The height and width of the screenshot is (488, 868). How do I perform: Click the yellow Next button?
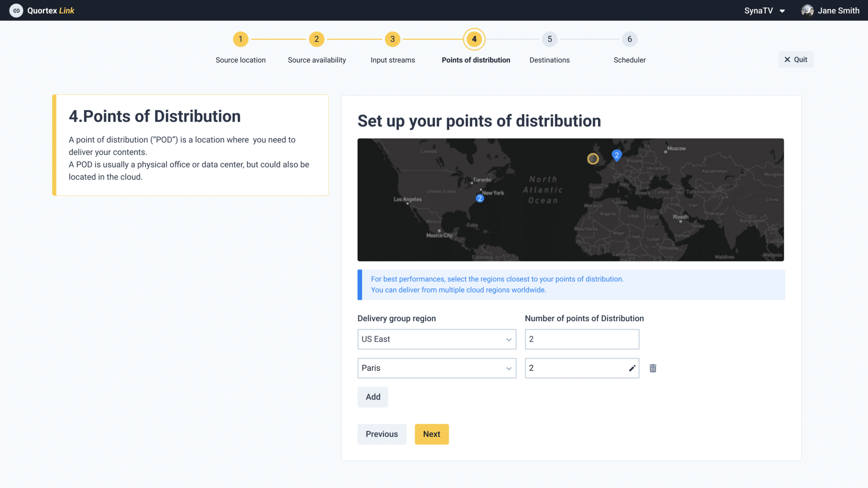pyautogui.click(x=431, y=434)
